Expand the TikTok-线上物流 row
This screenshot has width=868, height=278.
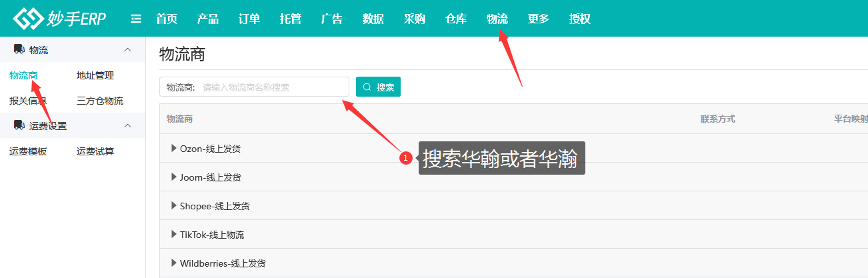pyautogui.click(x=174, y=235)
